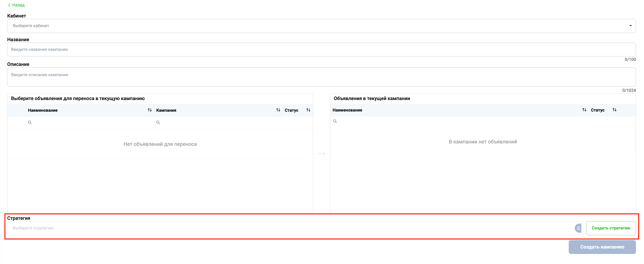Click Кампания search field in left table
The image size is (644, 264).
point(218,123)
